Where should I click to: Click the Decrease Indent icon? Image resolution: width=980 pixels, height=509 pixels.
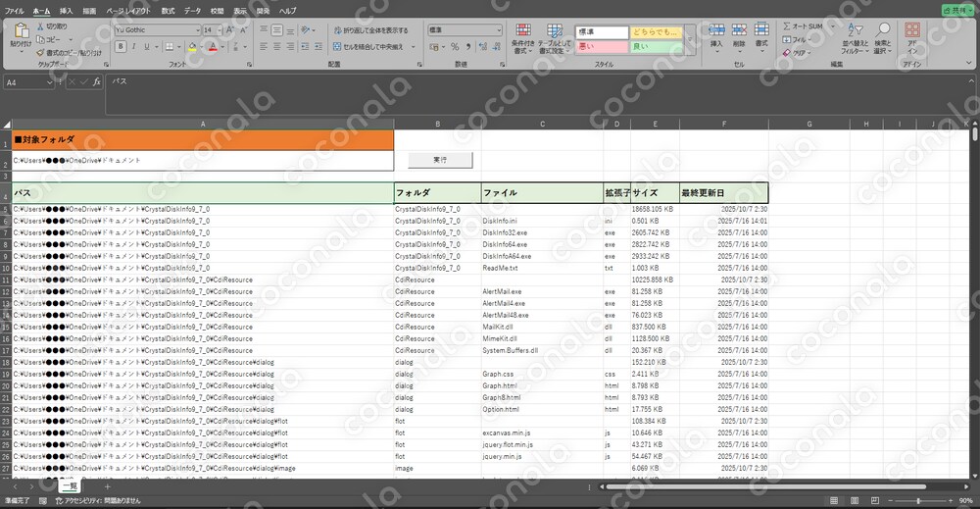(x=305, y=47)
